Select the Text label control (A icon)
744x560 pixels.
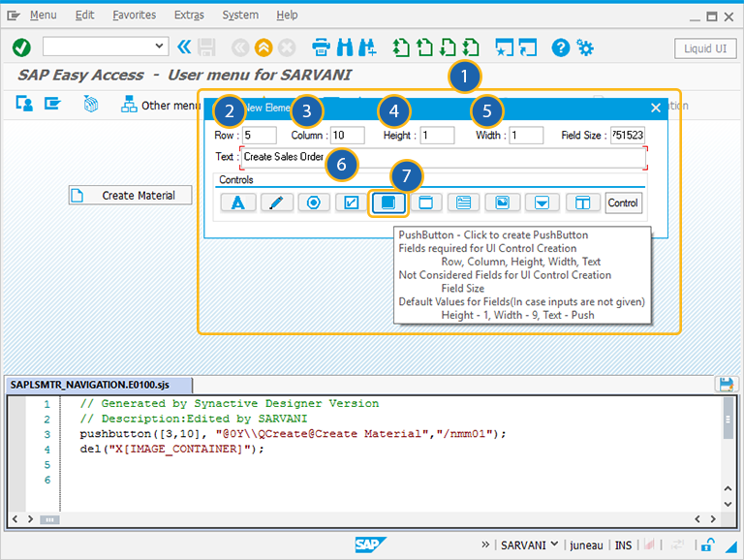coord(238,202)
